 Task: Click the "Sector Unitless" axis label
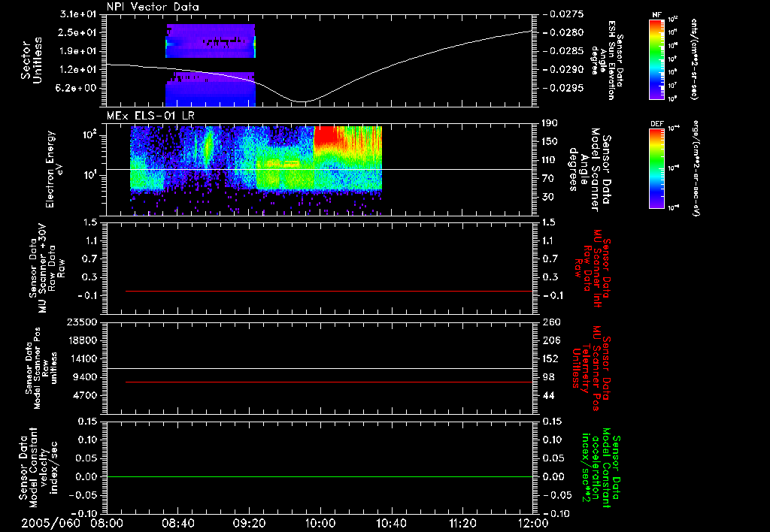32,60
